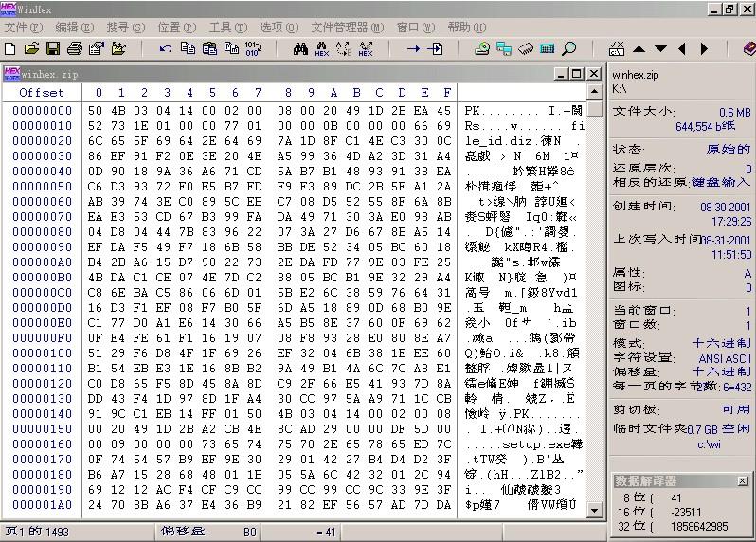Open Modify Data 101/010 icon

[x=253, y=48]
